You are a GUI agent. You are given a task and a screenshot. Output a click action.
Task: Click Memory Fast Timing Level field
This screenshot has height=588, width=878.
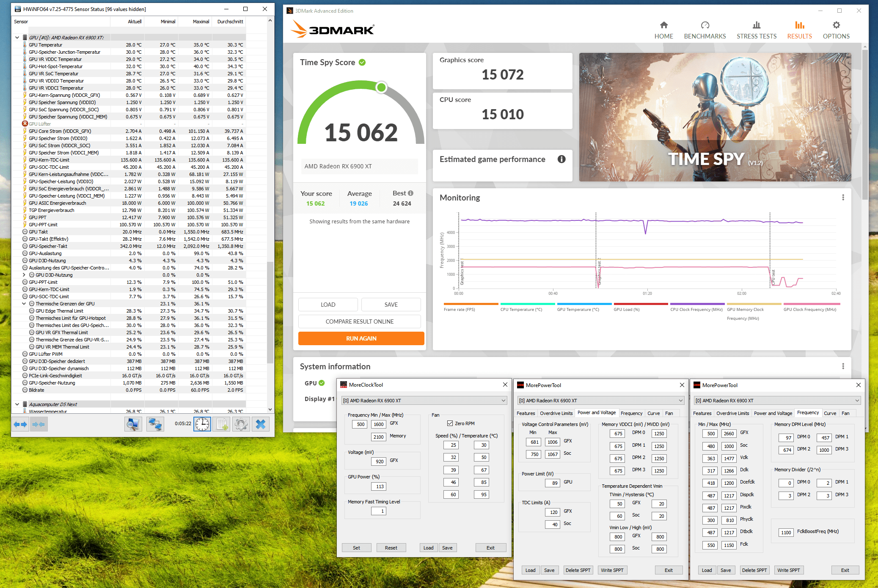[378, 511]
